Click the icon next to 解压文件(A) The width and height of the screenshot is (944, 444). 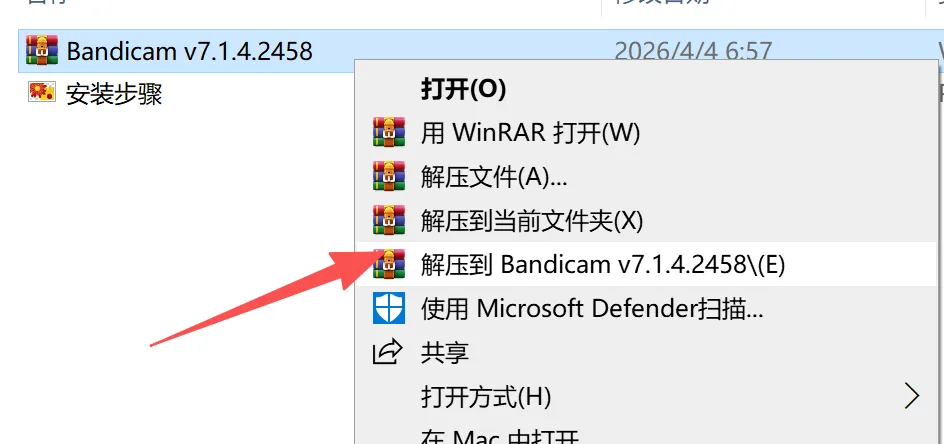pos(388,177)
